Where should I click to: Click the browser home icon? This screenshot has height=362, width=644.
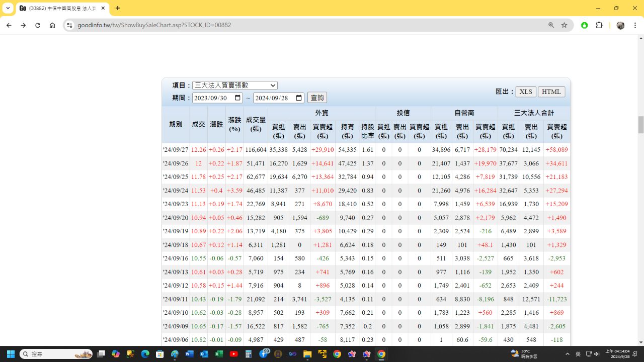[52, 25]
